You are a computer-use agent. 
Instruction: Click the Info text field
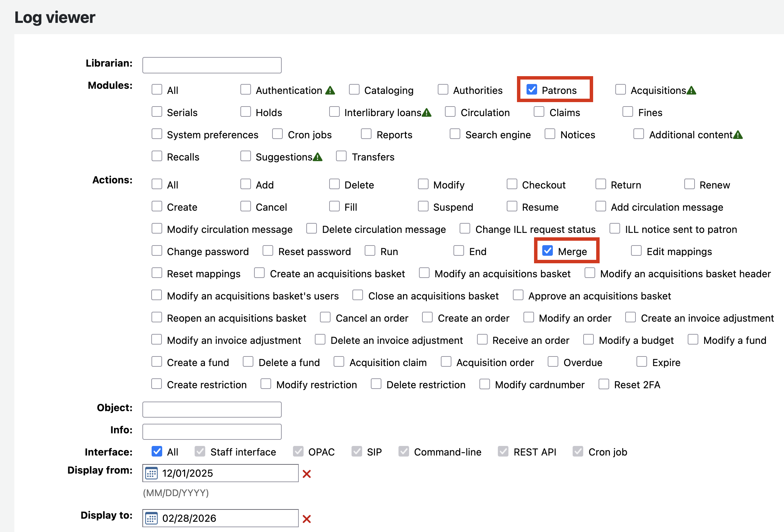212,432
